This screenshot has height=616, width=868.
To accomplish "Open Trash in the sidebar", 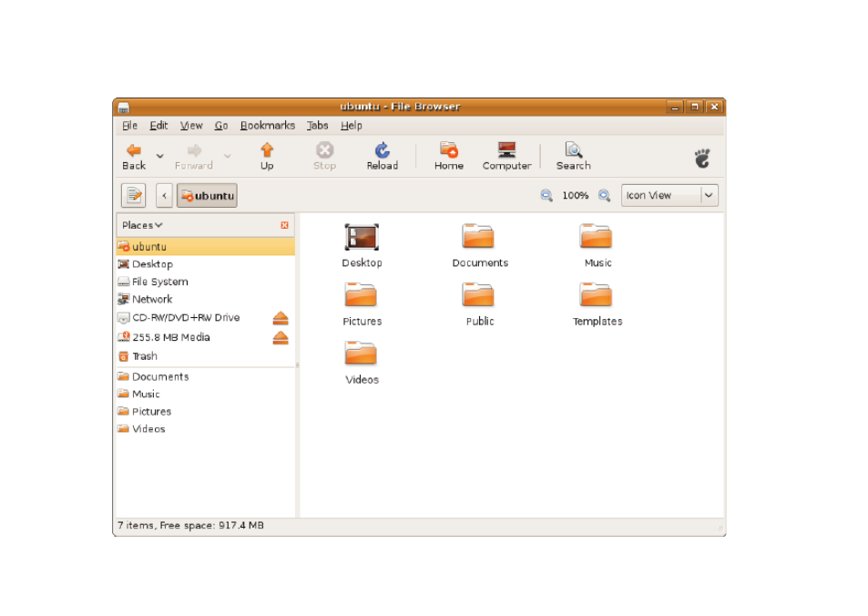I will tap(205, 356).
